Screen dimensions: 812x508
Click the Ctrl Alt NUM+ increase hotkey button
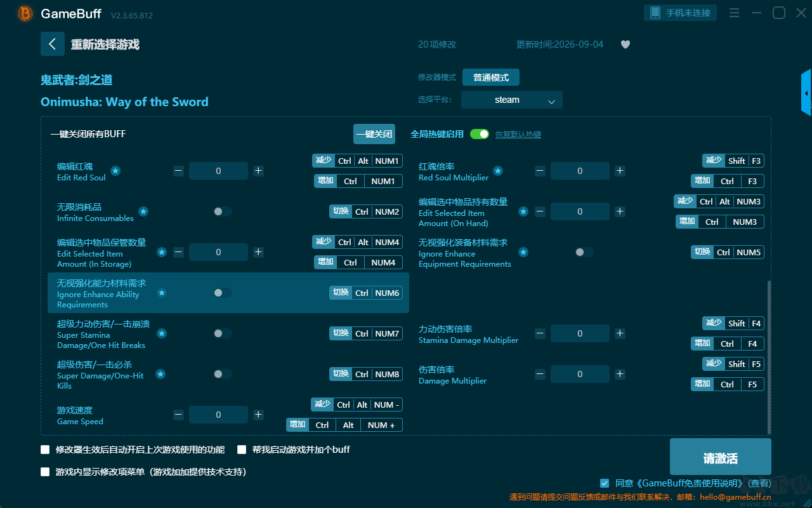(344, 425)
